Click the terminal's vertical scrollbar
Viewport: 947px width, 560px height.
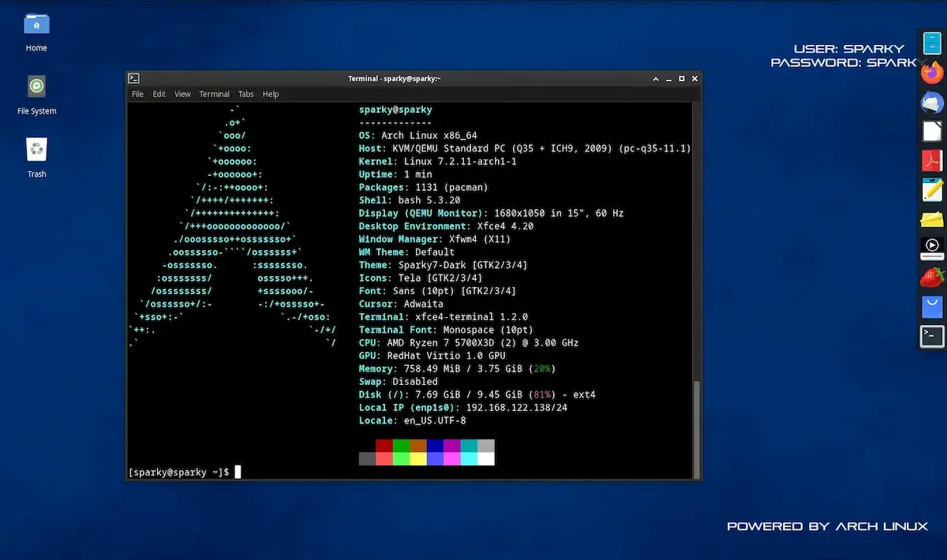[x=695, y=428]
